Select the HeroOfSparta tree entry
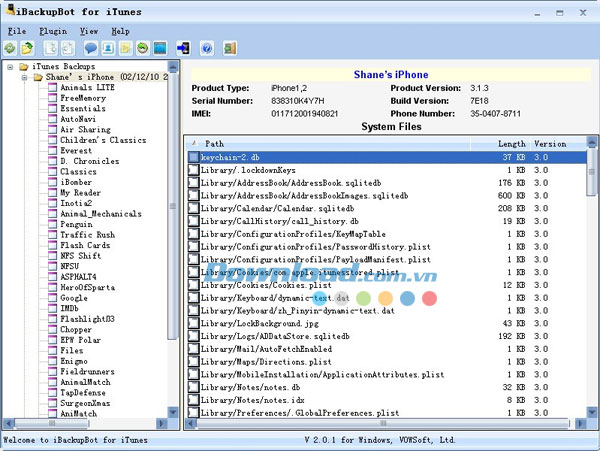Viewport: 600px width, 451px height. (88, 287)
